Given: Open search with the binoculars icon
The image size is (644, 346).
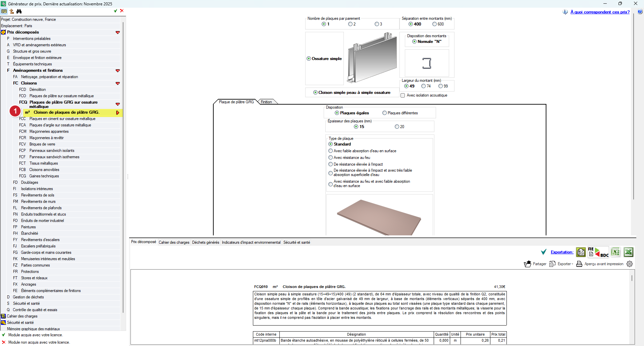Looking at the screenshot, I should click(x=19, y=11).
